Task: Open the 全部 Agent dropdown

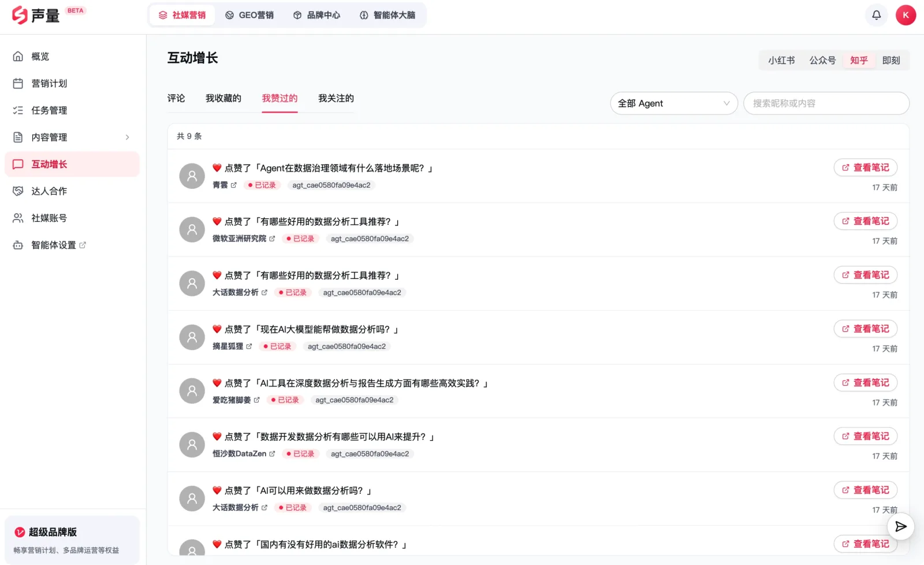Action: [x=674, y=103]
